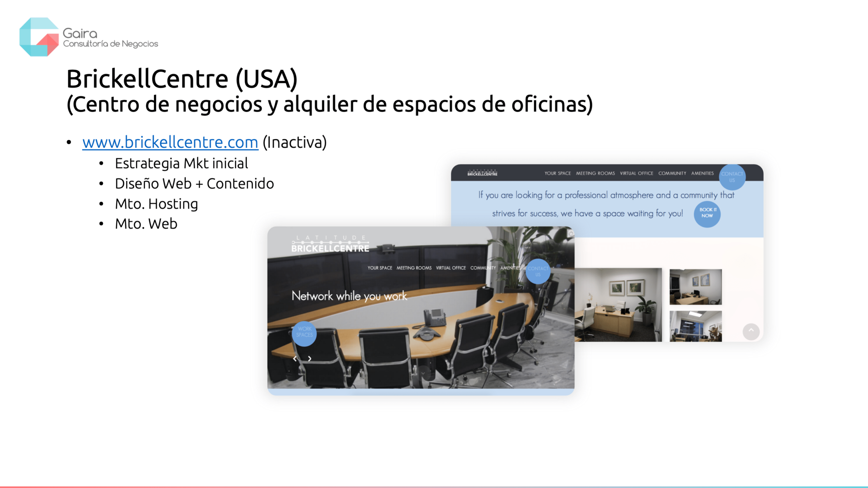Image resolution: width=868 pixels, height=488 pixels.
Task: Click the Mto. Hosting bullet
Action: coord(156,204)
